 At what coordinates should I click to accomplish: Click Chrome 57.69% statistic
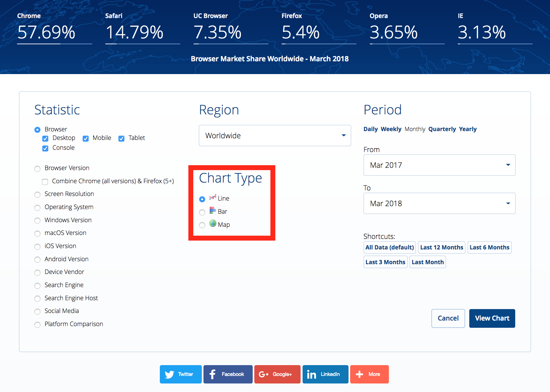point(54,28)
